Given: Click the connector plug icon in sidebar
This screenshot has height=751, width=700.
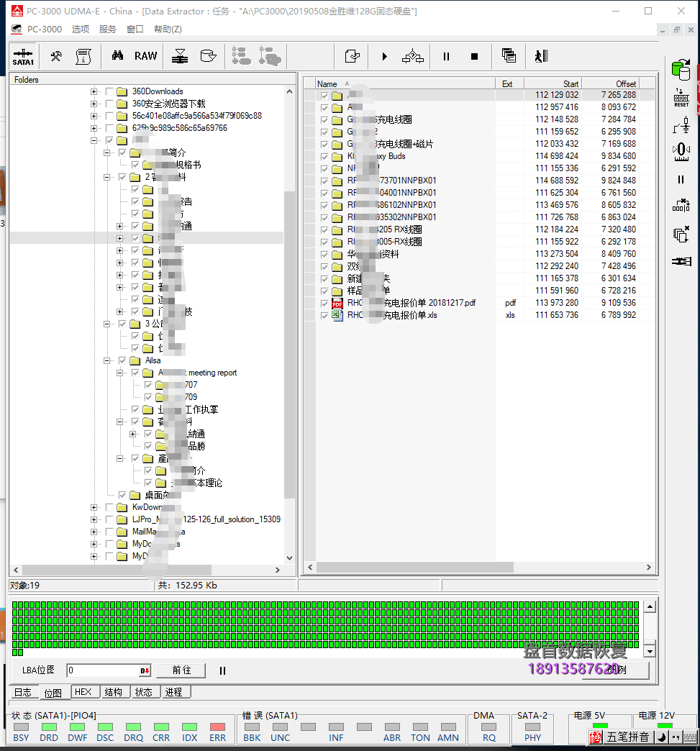Looking at the screenshot, I should [681, 262].
